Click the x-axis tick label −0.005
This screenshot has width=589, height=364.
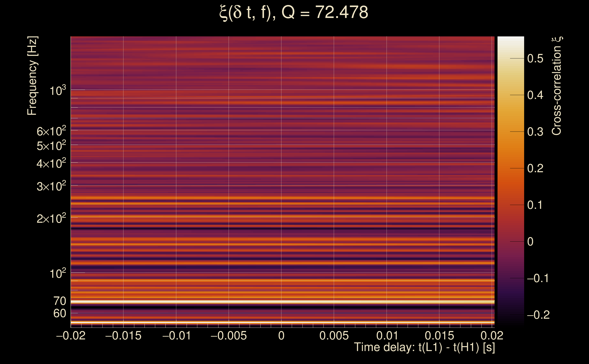point(228,336)
